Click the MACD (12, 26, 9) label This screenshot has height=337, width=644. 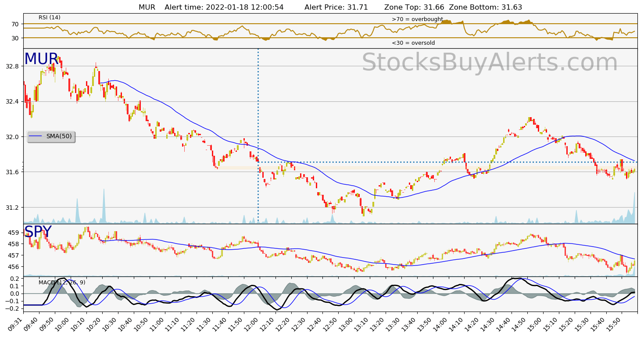[62, 283]
